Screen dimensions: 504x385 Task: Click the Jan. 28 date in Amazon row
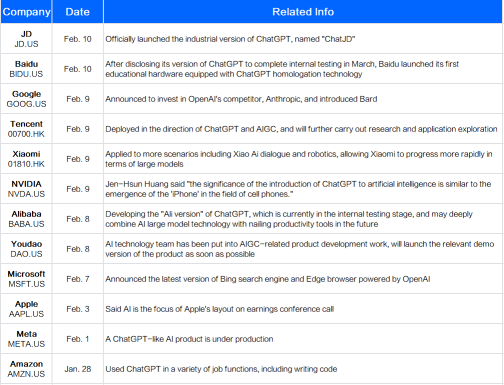[x=78, y=369]
